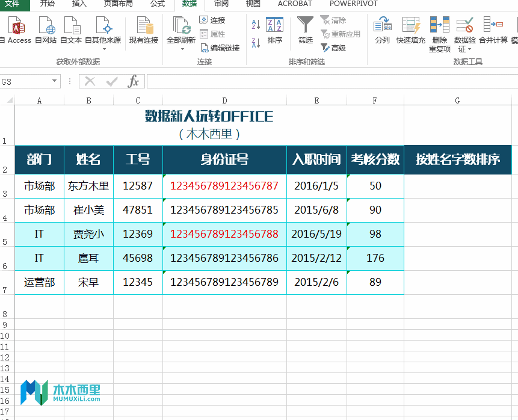Select cell with 工号 47851
The height and width of the screenshot is (420, 518).
pos(138,210)
